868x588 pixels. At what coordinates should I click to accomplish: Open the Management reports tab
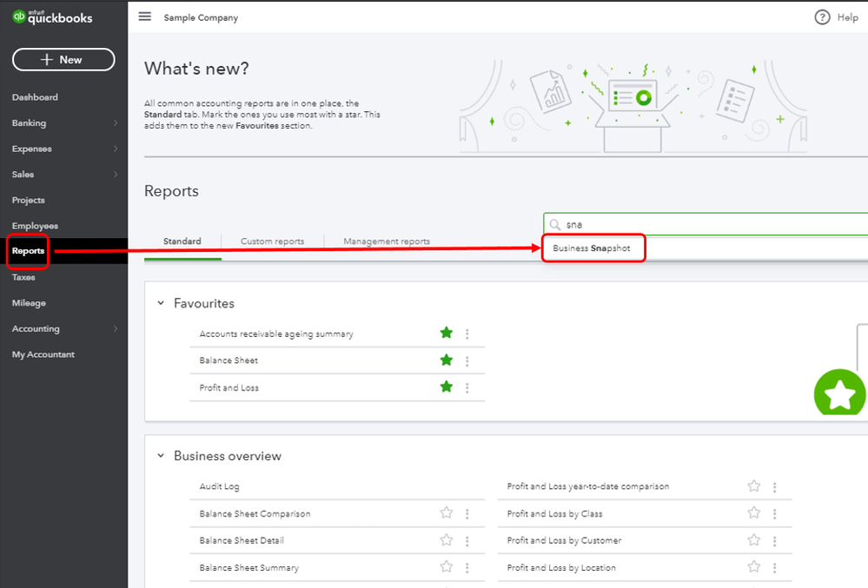[x=387, y=241]
